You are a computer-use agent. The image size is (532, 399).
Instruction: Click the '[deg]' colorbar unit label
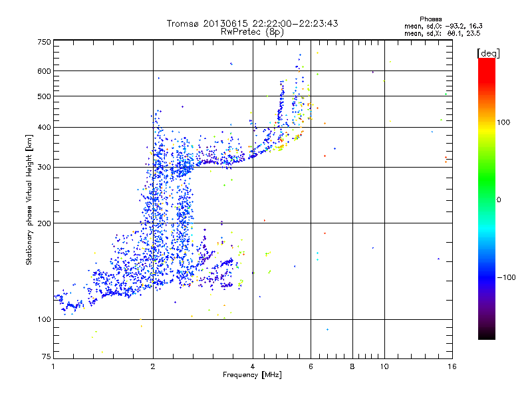(x=488, y=53)
